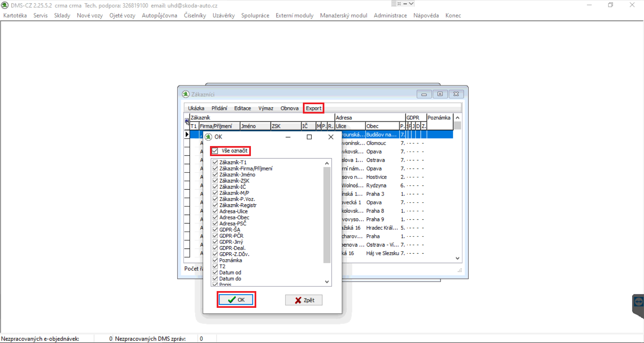Uncheck the GDPR-PČR field
The image size is (644, 343).
pos(215,235)
